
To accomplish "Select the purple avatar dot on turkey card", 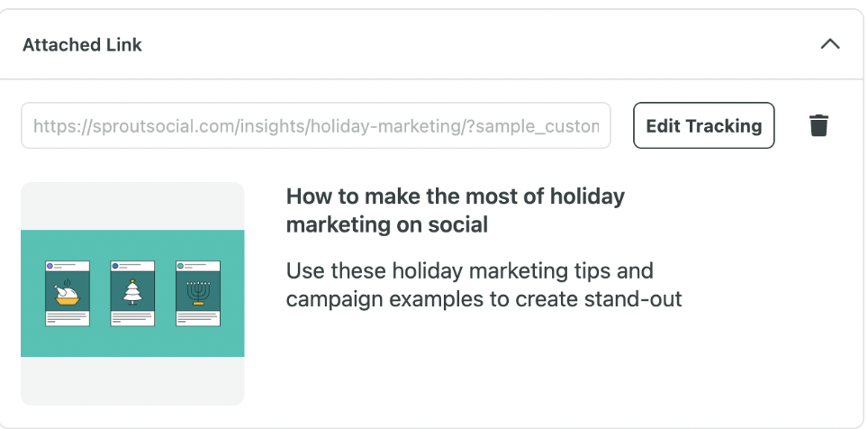I will [50, 266].
